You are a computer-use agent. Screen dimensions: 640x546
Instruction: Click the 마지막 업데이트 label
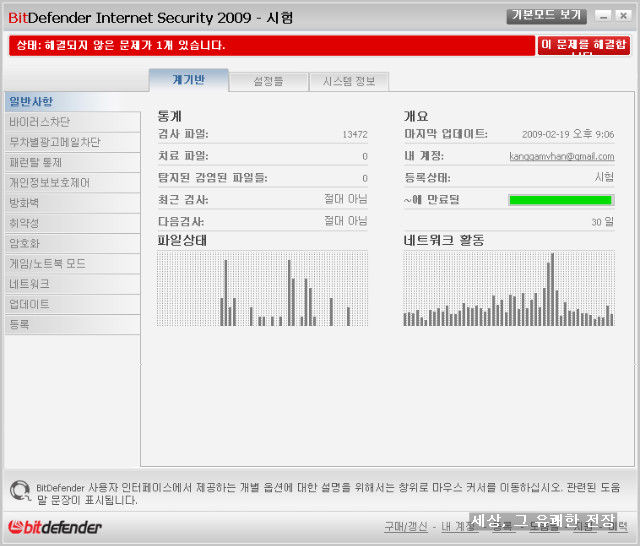[446, 134]
